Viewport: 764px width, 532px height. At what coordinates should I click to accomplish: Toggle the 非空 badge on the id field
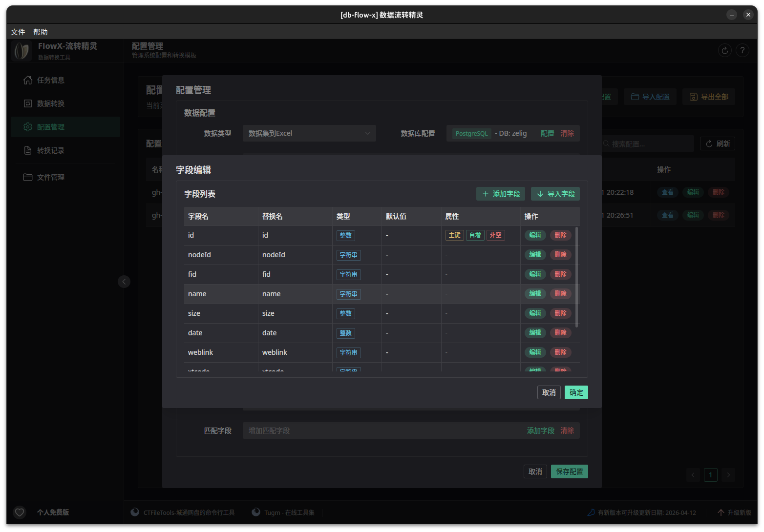495,235
